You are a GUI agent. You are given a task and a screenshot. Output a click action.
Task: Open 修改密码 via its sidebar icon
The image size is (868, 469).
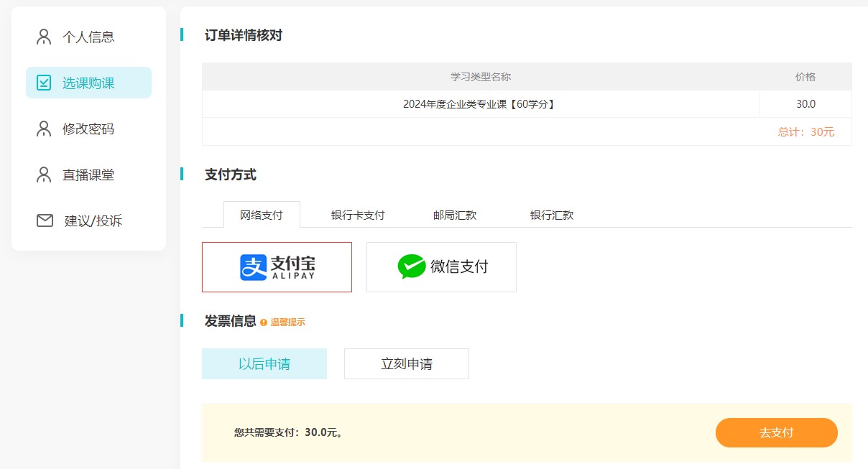pyautogui.click(x=45, y=128)
